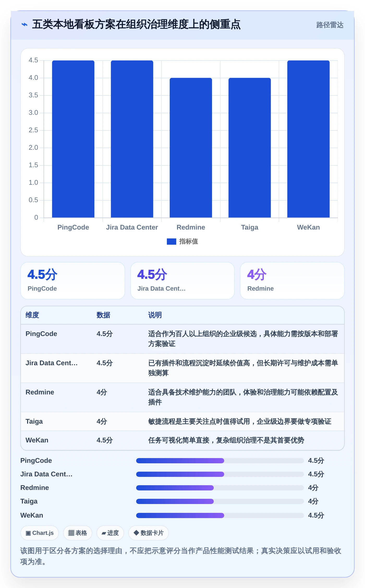Open the Jira Data Cent… 4.5分 data card

182,281
